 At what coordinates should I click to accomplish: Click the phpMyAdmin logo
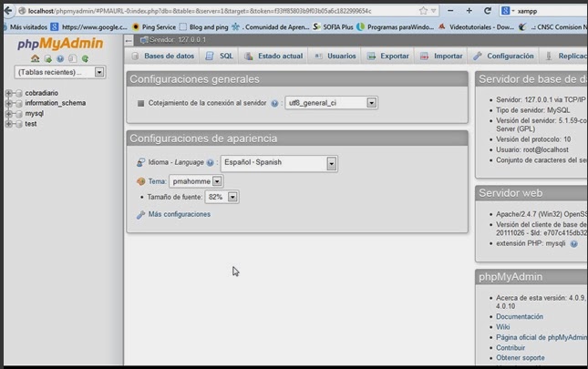click(60, 44)
